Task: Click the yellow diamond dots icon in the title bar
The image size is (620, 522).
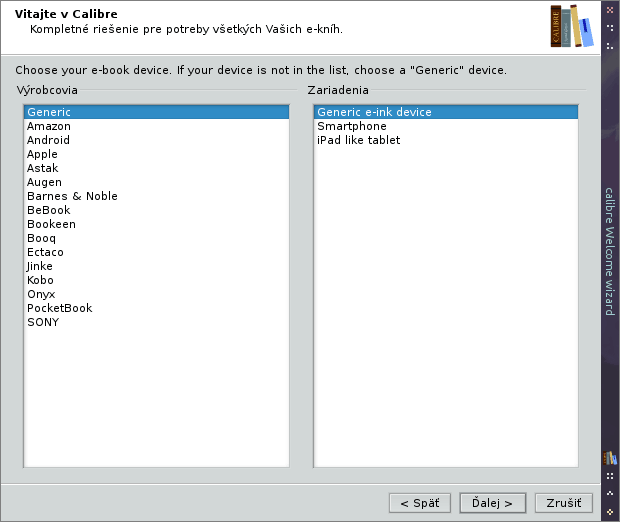Action: [610, 512]
